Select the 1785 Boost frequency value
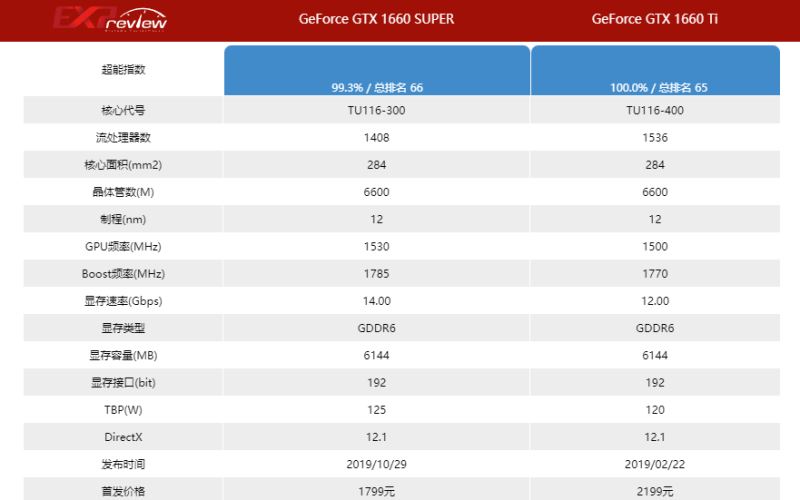800x500 pixels. click(376, 273)
